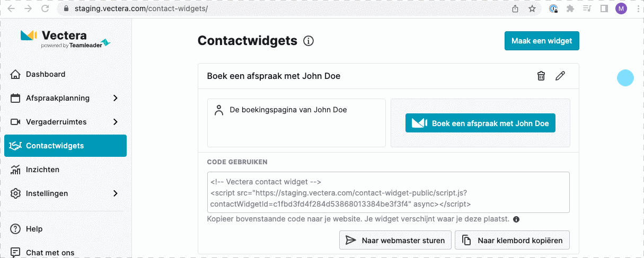Preview the Boek een afspraak met John Doe button

480,123
